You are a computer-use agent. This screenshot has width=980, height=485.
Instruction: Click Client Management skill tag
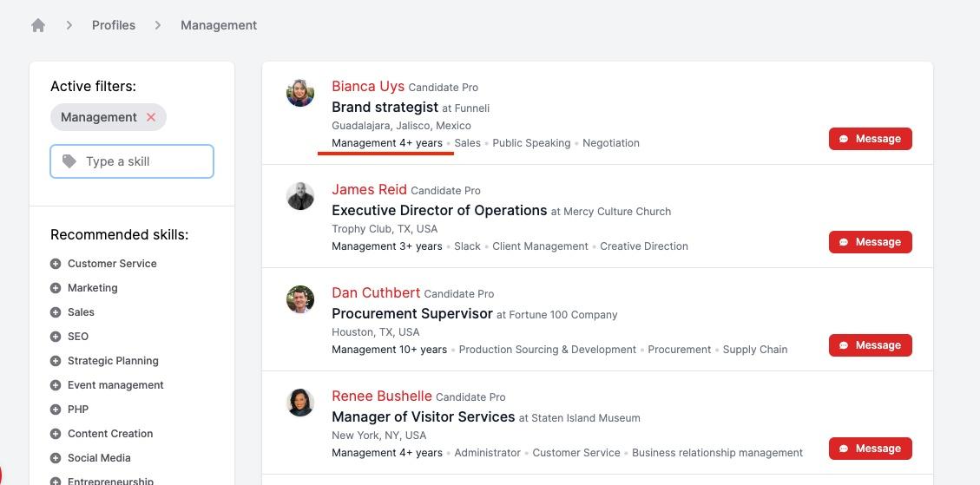(x=540, y=246)
